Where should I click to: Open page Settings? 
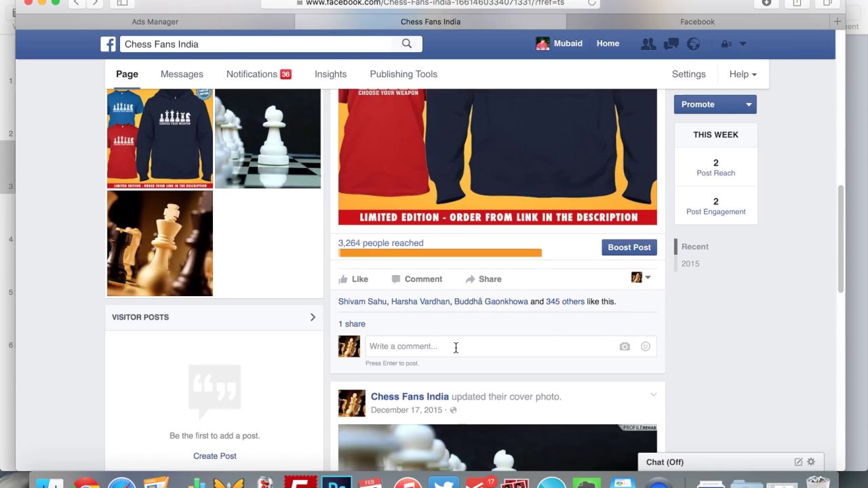(x=688, y=74)
